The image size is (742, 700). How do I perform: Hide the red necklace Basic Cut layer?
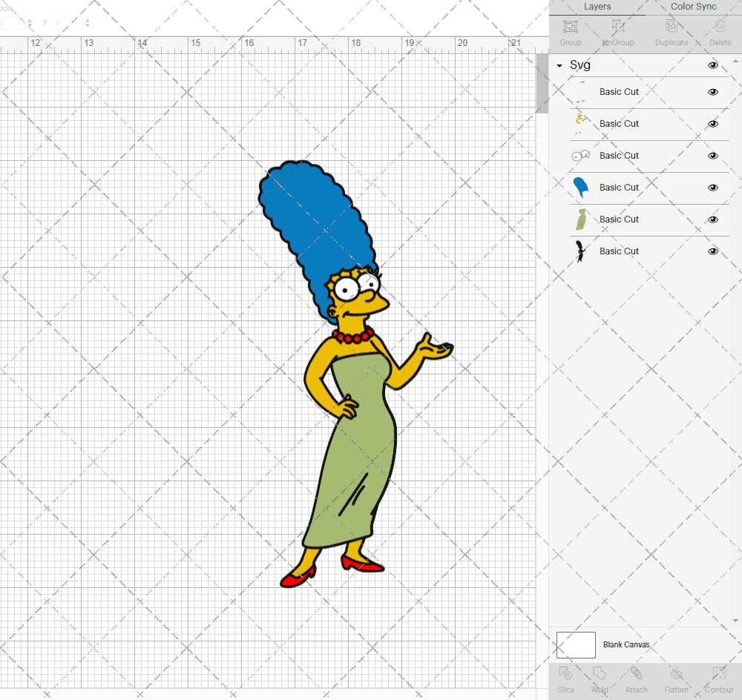tap(712, 92)
